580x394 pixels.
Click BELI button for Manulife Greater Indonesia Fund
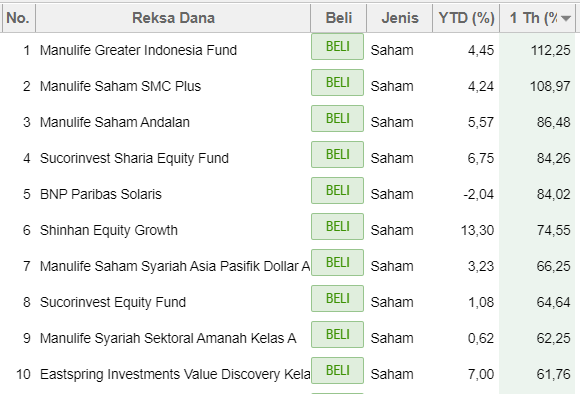337,47
